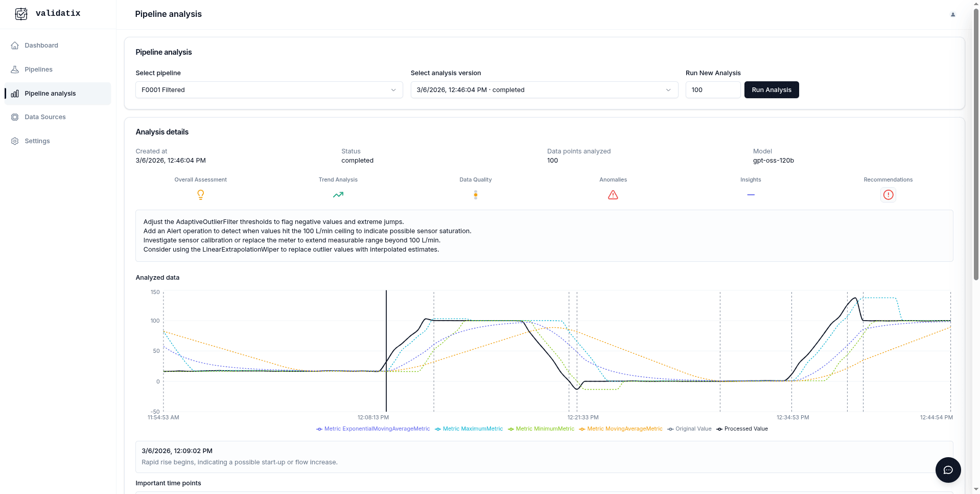Hide the Processed Value legend series
Screen dimensions: 980x494
pos(742,429)
